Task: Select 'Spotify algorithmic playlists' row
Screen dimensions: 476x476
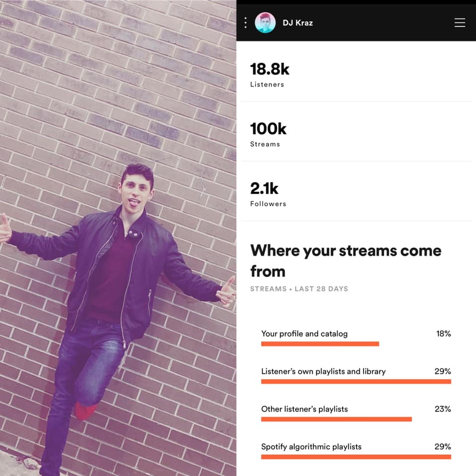Action: [356, 451]
